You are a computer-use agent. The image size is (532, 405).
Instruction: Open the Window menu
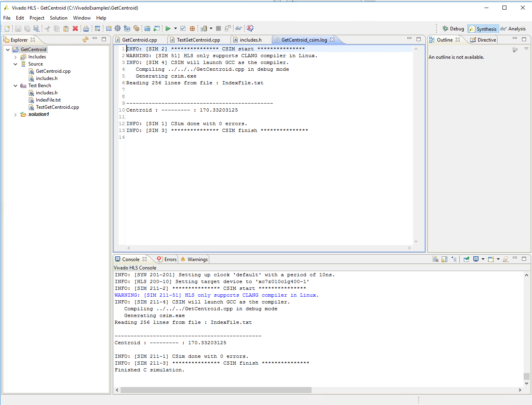[x=82, y=18]
